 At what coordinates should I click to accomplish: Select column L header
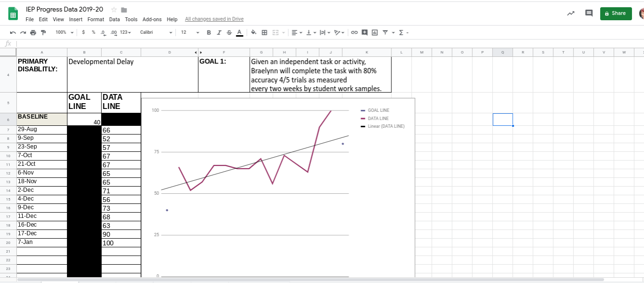coord(402,52)
